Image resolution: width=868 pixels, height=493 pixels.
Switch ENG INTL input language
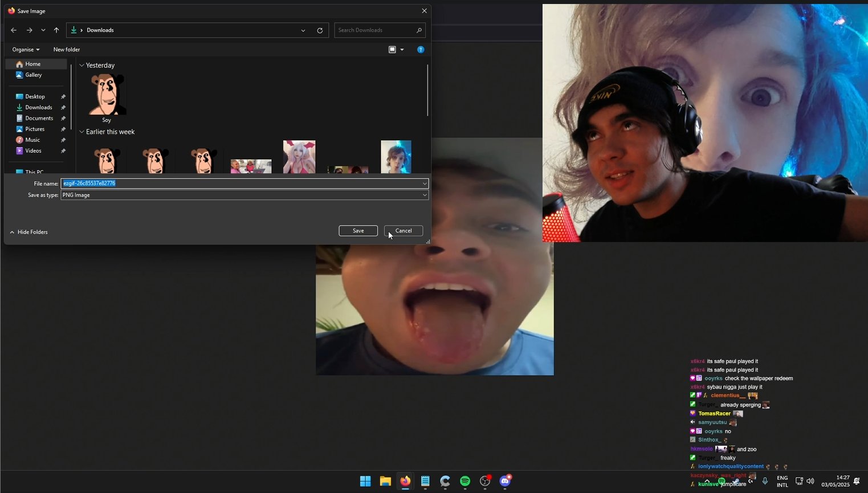point(783,482)
